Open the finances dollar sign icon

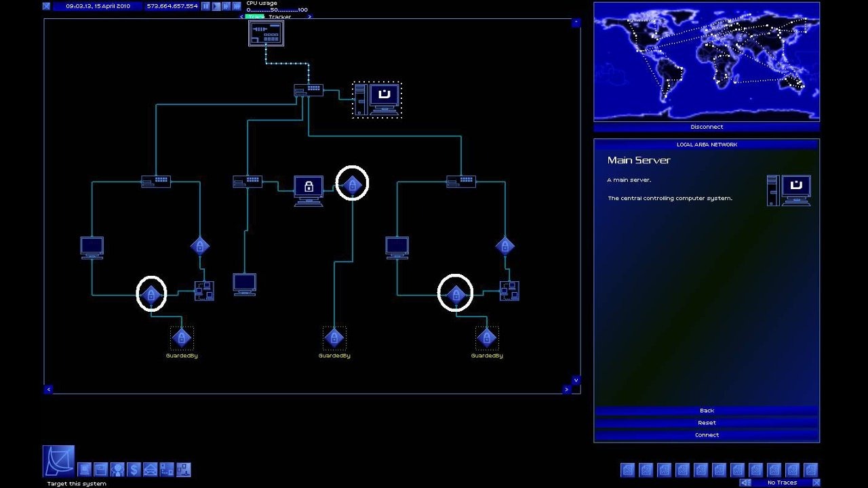pos(134,469)
